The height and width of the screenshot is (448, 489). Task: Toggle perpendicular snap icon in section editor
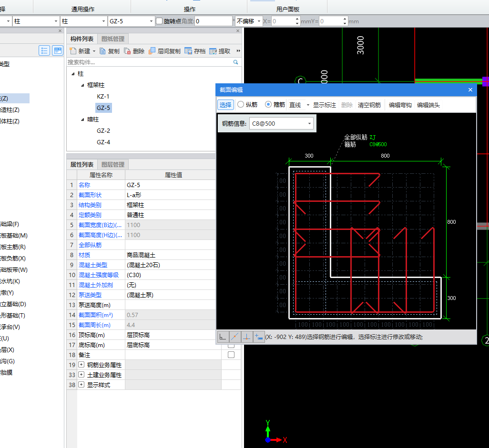(x=247, y=337)
